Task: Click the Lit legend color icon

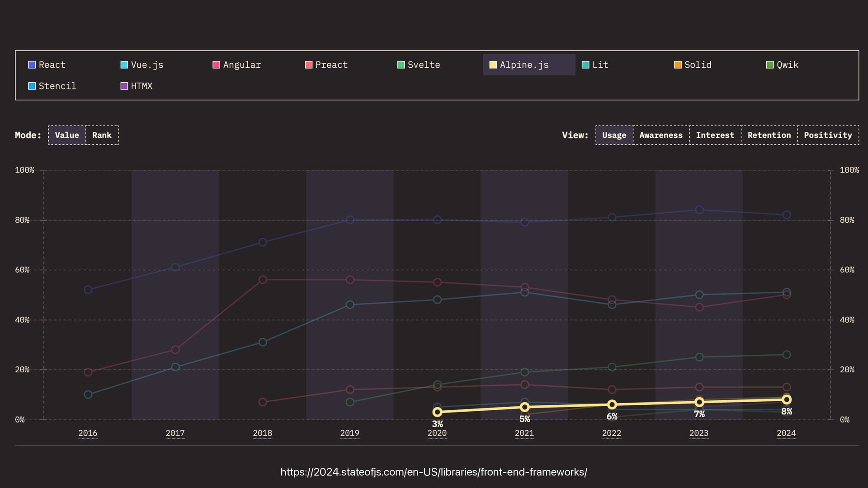Action: 585,65
